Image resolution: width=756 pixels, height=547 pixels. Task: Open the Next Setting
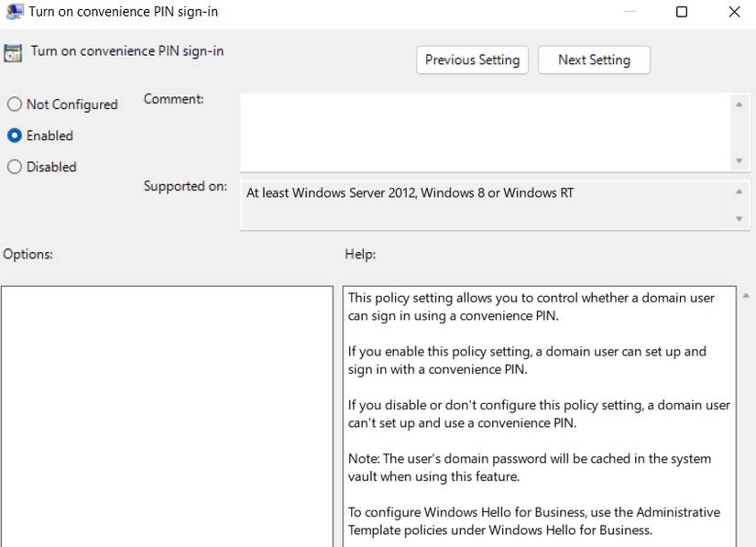tap(594, 60)
